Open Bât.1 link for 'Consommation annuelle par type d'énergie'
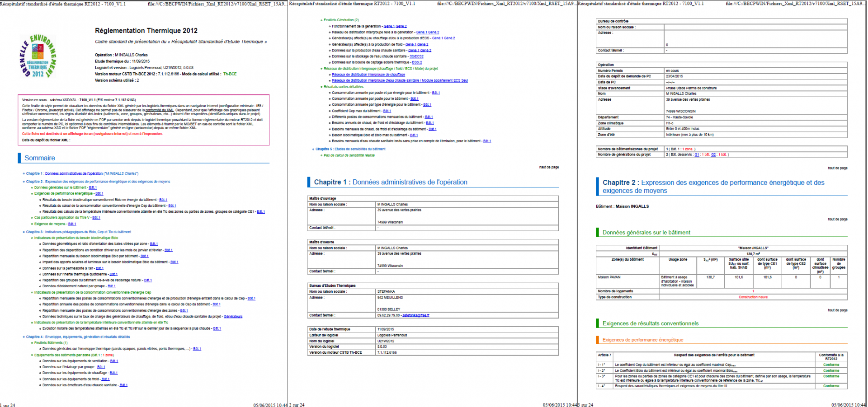 (x=427, y=104)
